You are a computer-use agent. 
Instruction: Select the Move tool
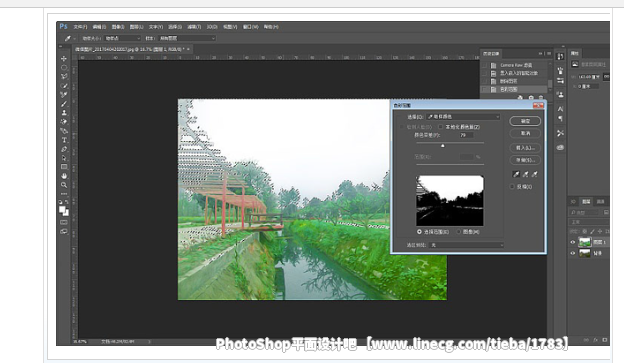[64, 59]
